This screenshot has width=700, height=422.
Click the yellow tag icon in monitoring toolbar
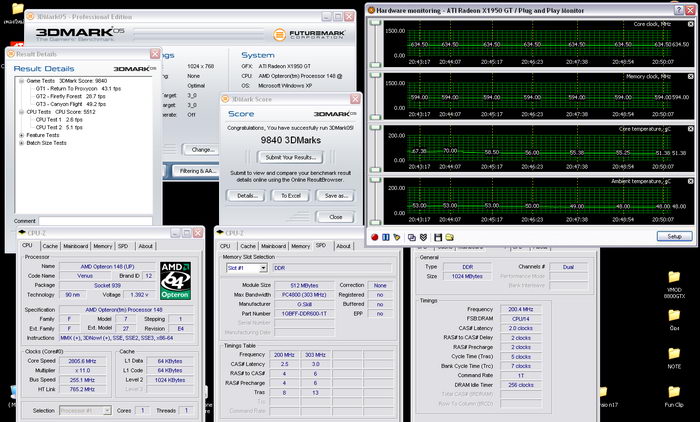tap(396, 237)
